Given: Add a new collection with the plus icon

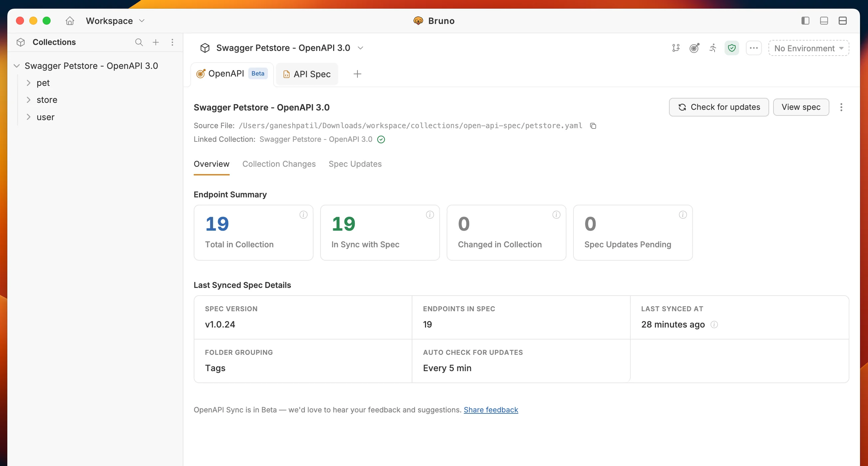Looking at the screenshot, I should 156,42.
